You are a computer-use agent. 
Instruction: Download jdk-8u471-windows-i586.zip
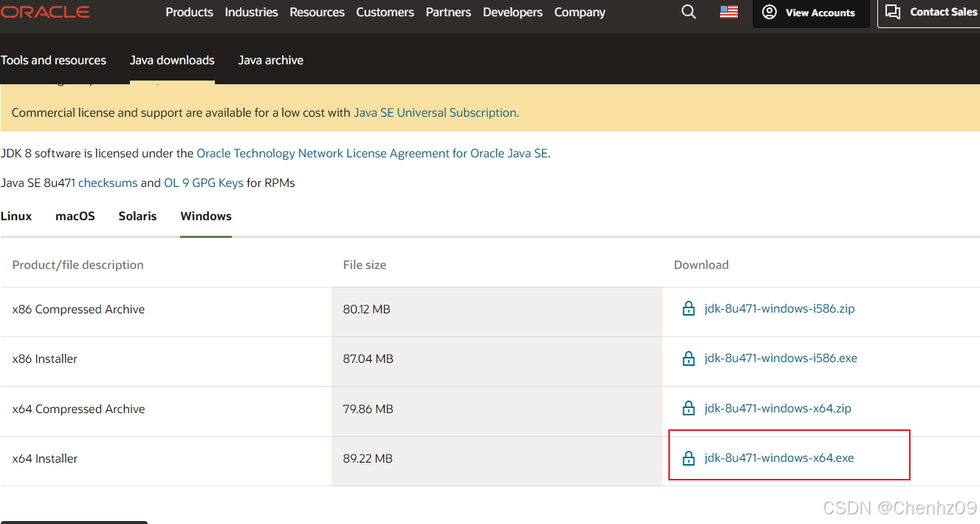tap(779, 308)
